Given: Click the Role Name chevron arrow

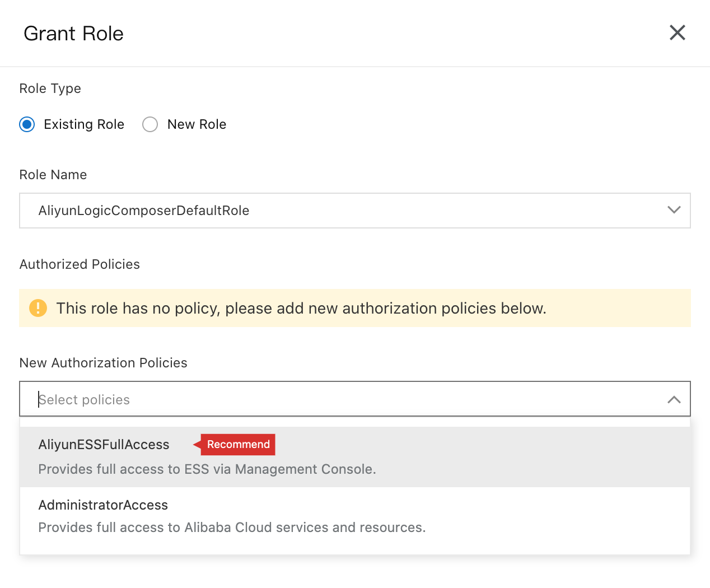Looking at the screenshot, I should pos(674,210).
